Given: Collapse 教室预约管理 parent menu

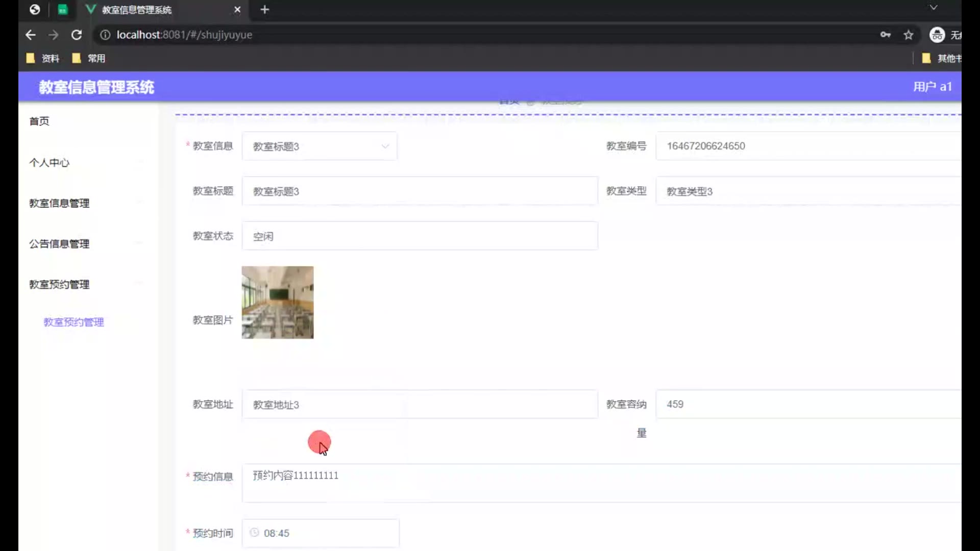Looking at the screenshot, I should coord(59,285).
